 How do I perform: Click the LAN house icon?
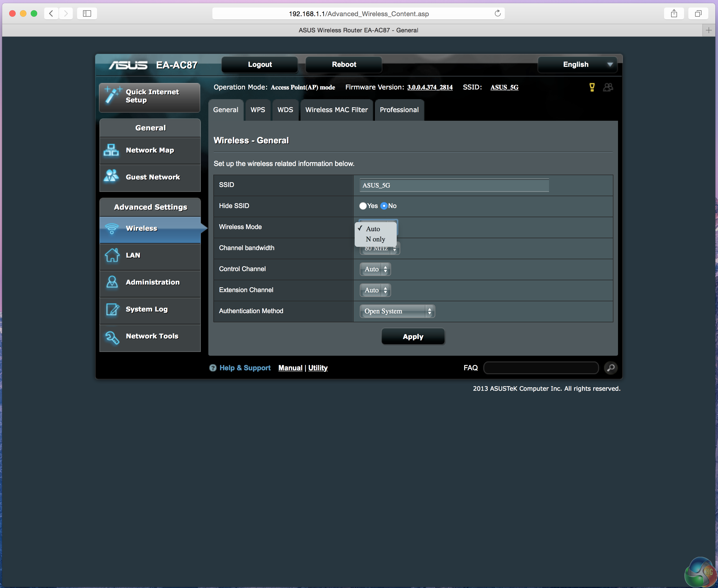(112, 255)
